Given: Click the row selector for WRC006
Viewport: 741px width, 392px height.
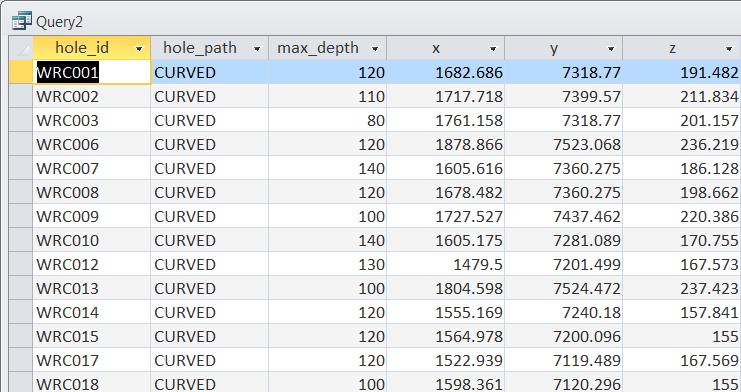Looking at the screenshot, I should pos(21,144).
